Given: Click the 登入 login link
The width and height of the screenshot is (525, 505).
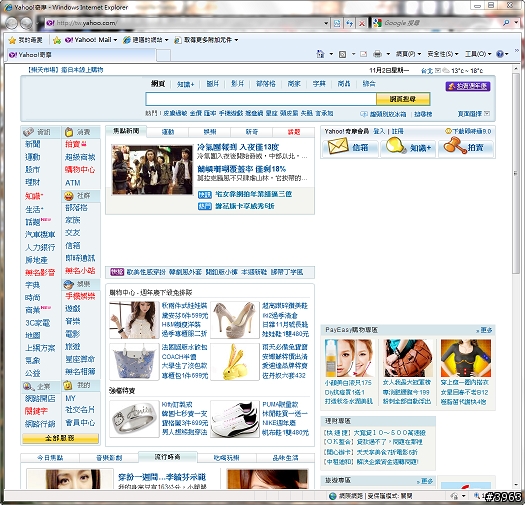Looking at the screenshot, I should tap(379, 131).
